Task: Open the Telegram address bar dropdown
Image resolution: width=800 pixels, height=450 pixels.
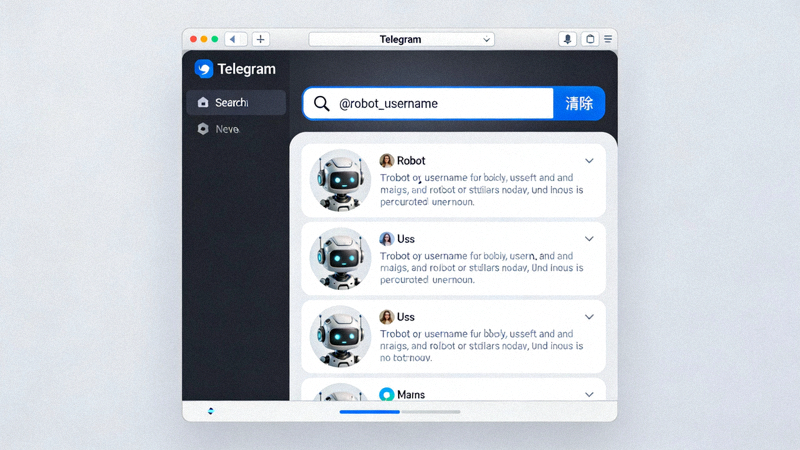Action: pyautogui.click(x=487, y=40)
